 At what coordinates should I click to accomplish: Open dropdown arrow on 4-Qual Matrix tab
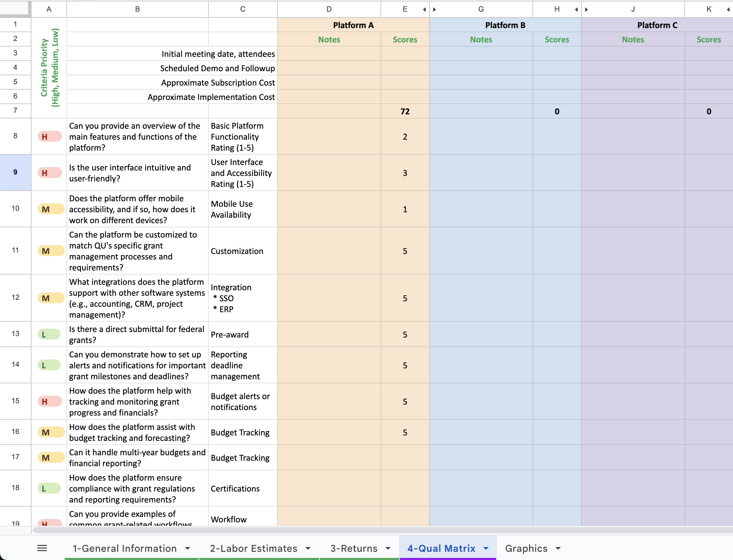point(486,548)
